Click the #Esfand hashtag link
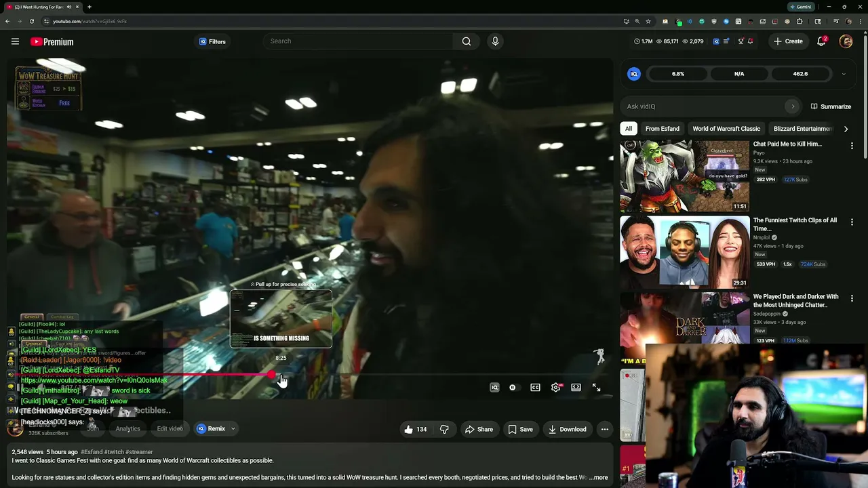This screenshot has width=868, height=488. point(92,452)
